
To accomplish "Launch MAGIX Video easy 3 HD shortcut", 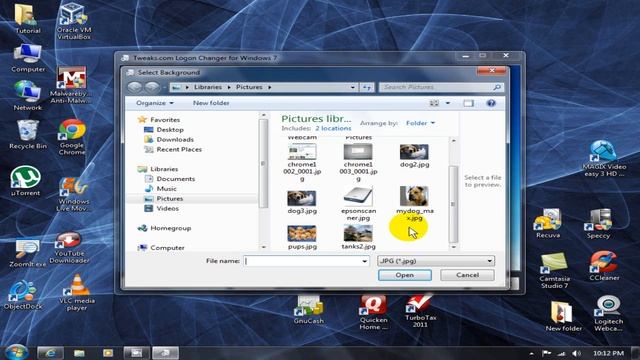I will (x=604, y=158).
